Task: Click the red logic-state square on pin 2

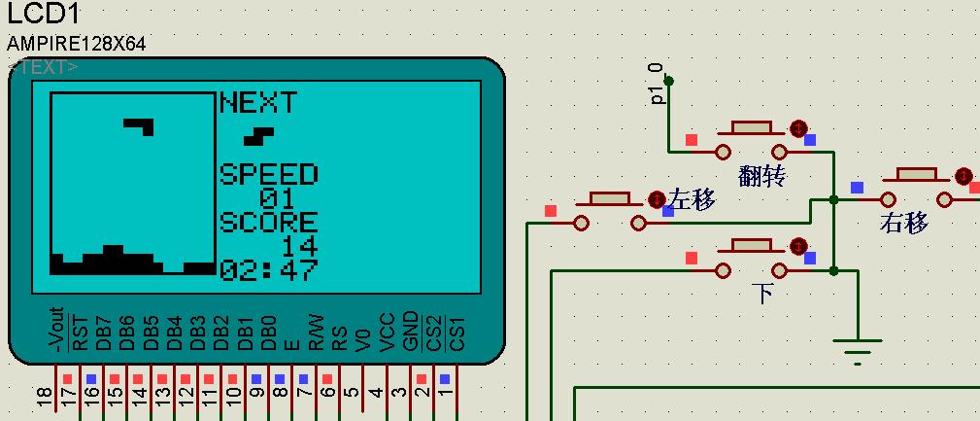Action: coord(422,378)
